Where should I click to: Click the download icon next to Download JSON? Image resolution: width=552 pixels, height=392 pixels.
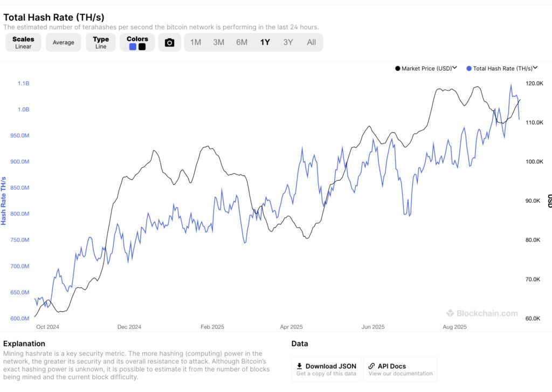click(300, 366)
